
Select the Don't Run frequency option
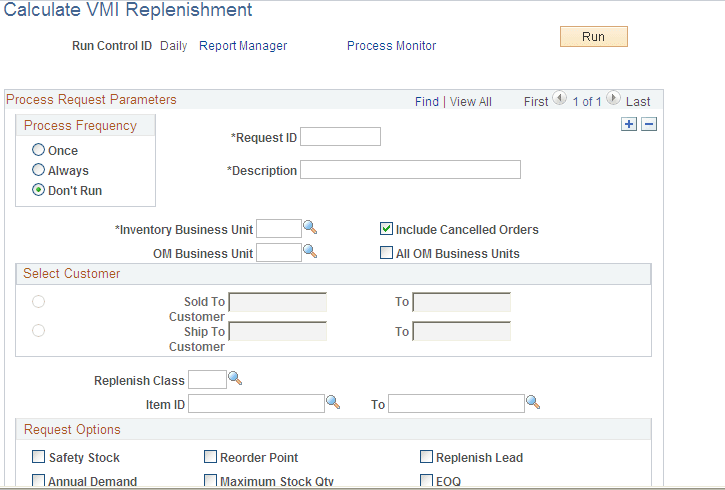coord(38,190)
